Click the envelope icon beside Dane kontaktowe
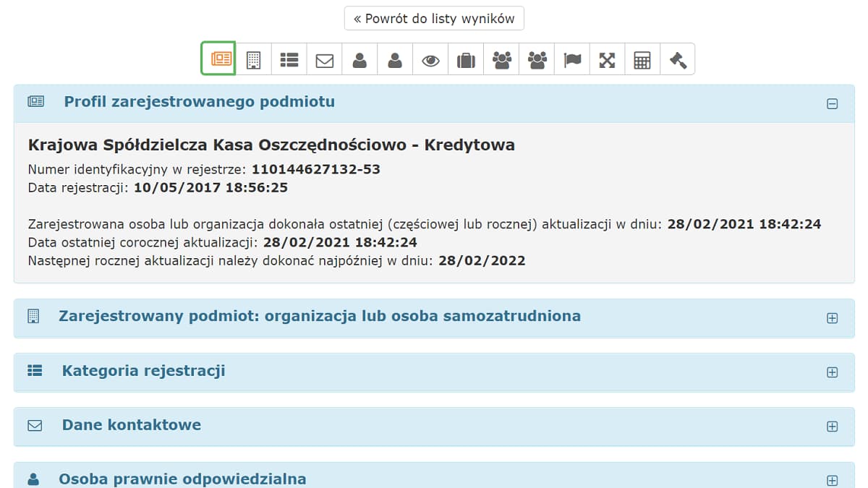This screenshot has height=488, width=868. (35, 426)
